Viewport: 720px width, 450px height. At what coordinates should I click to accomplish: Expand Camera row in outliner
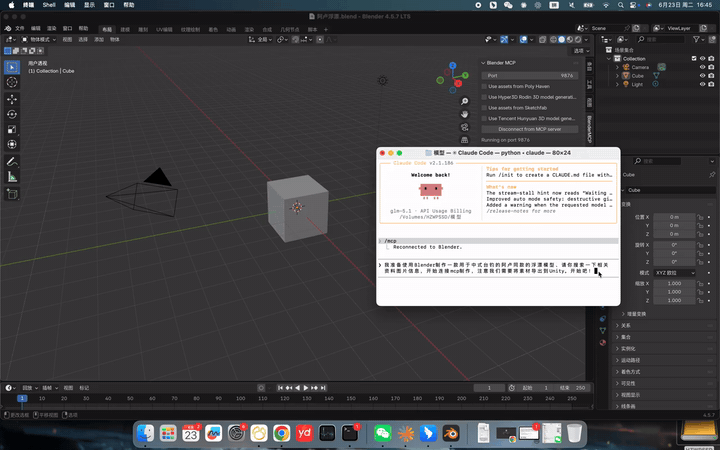click(x=618, y=67)
